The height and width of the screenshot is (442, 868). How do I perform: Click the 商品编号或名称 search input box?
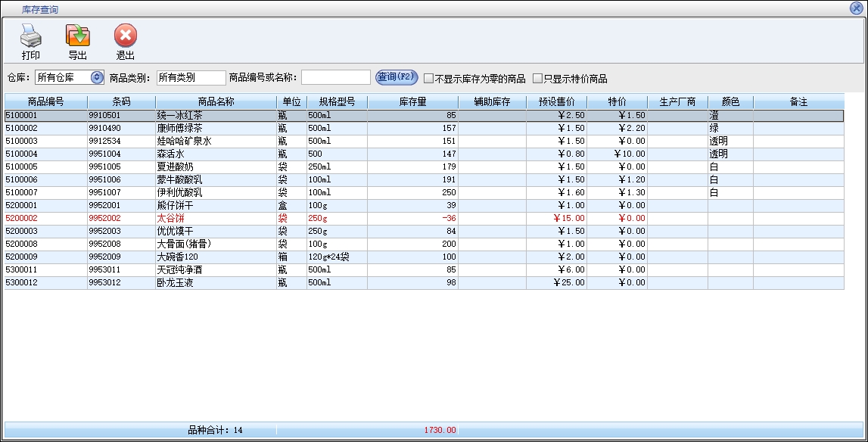point(335,78)
